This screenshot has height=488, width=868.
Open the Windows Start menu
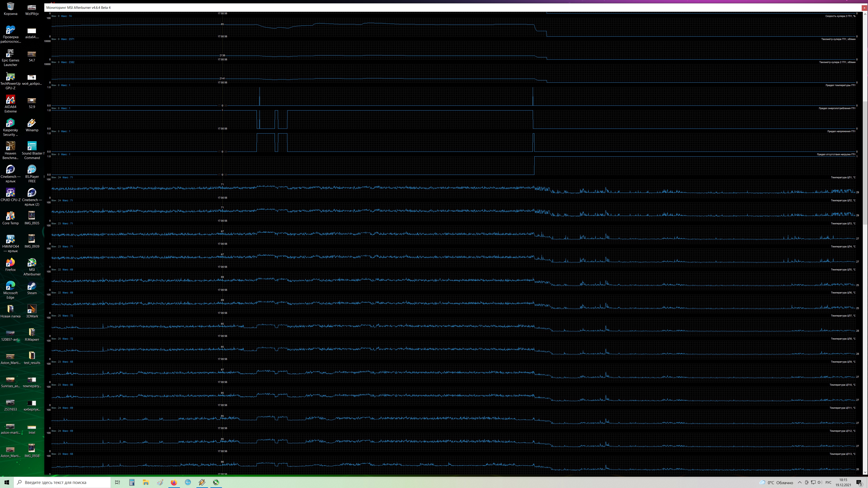click(7, 482)
